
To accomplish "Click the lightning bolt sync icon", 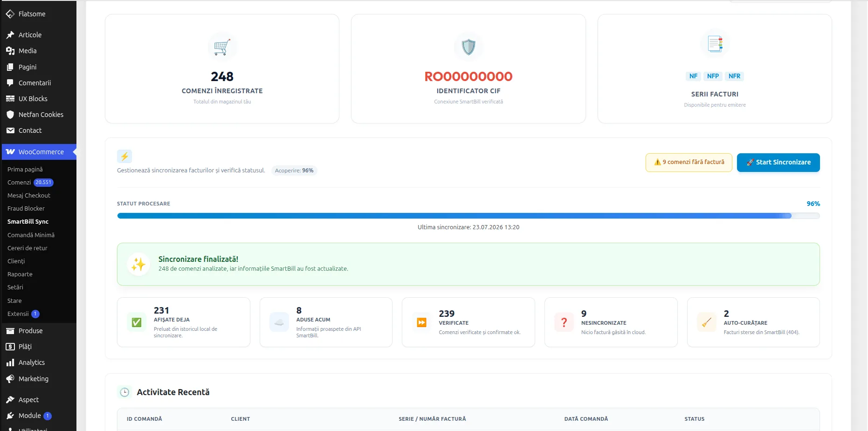I will coord(124,157).
